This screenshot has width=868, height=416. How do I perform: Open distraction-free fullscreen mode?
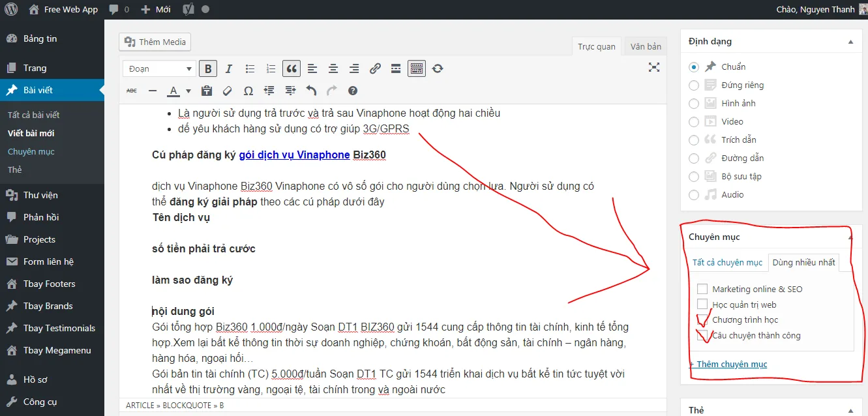(x=654, y=67)
